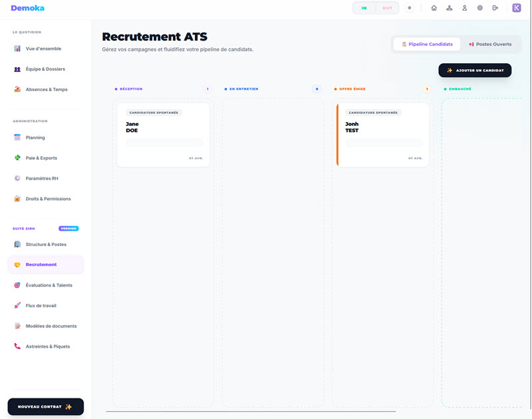The width and height of the screenshot is (532, 419).
Task: Click the Paramètres RH gear icon
Action: [x=16, y=178]
